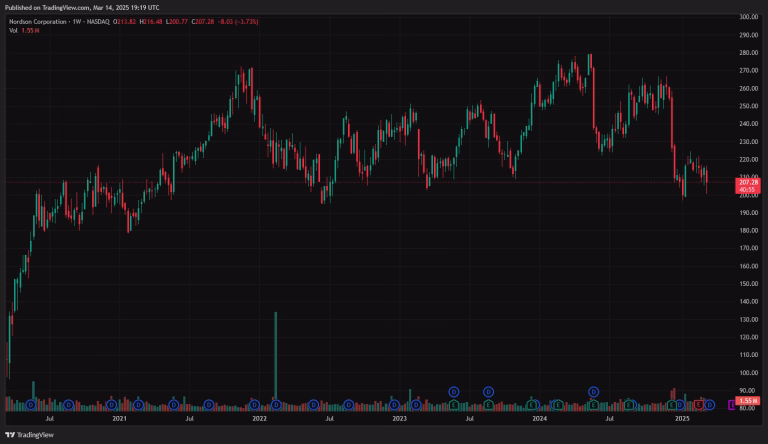Click the 150.00 level on the price scale

point(747,284)
